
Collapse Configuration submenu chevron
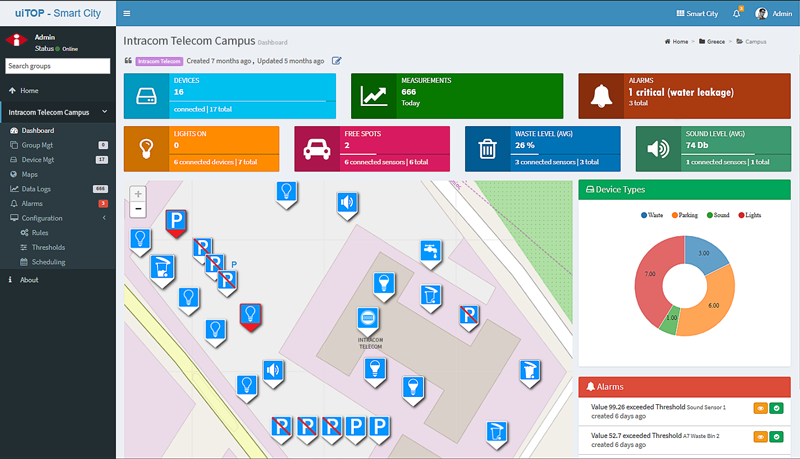click(104, 218)
